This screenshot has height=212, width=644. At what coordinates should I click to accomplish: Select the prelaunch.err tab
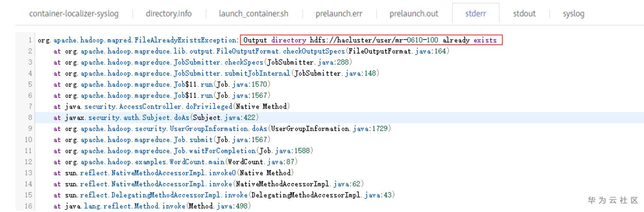pos(339,14)
